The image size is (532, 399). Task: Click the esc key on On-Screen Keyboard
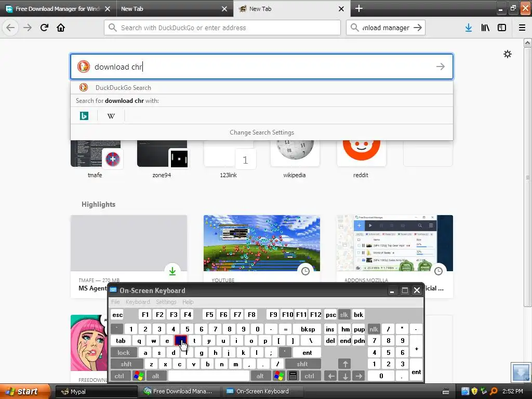pyautogui.click(x=117, y=314)
